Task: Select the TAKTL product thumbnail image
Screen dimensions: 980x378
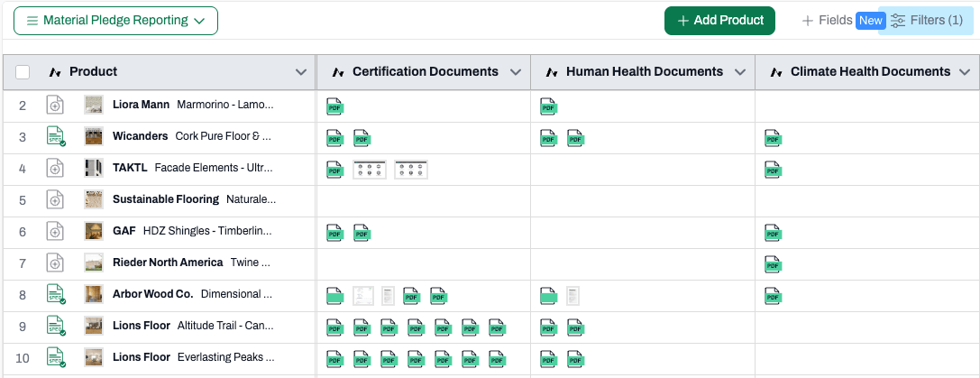Action: tap(94, 168)
